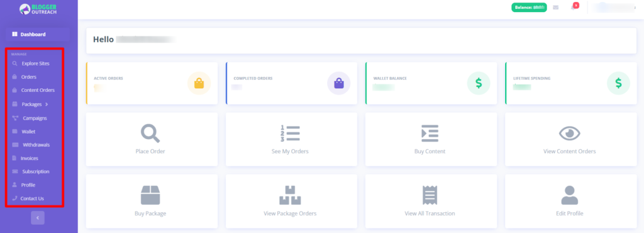
Task: Go to Wallet in the sidebar
Action: (24, 132)
